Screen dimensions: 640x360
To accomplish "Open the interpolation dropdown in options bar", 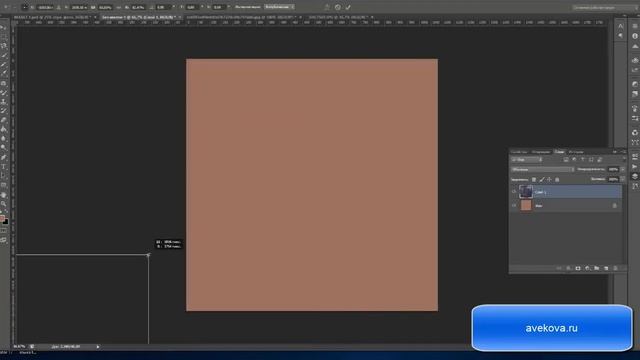I will click(280, 7).
